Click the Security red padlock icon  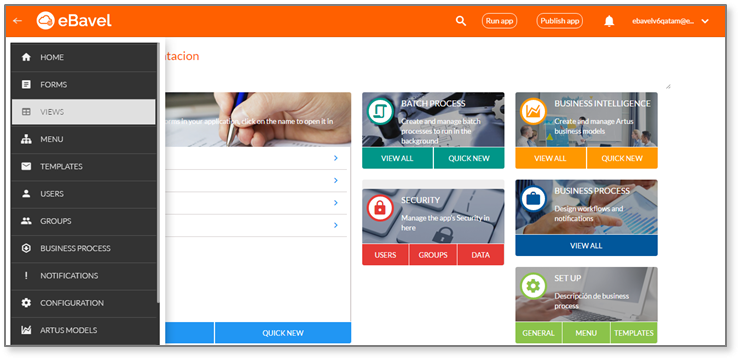pyautogui.click(x=380, y=208)
